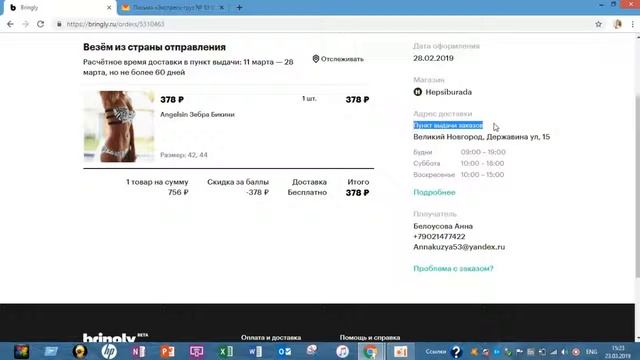The image size is (640, 360).
Task: Click the tracking pin icon
Action: tap(316, 59)
